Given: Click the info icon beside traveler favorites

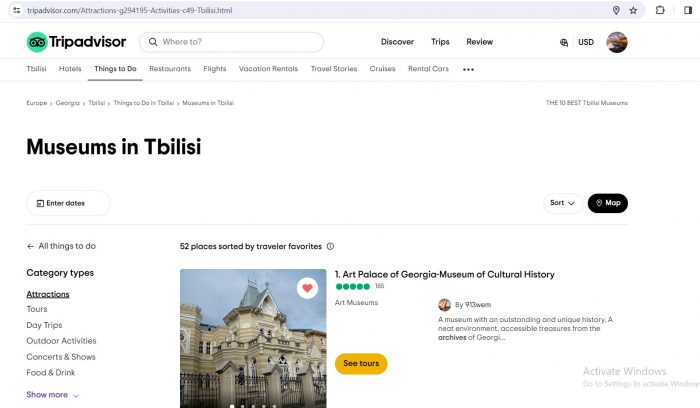Looking at the screenshot, I should [x=330, y=246].
